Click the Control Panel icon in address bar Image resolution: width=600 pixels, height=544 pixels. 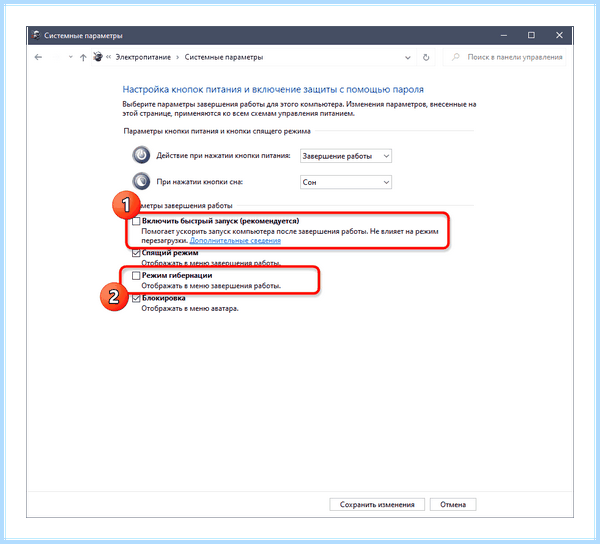point(98,57)
